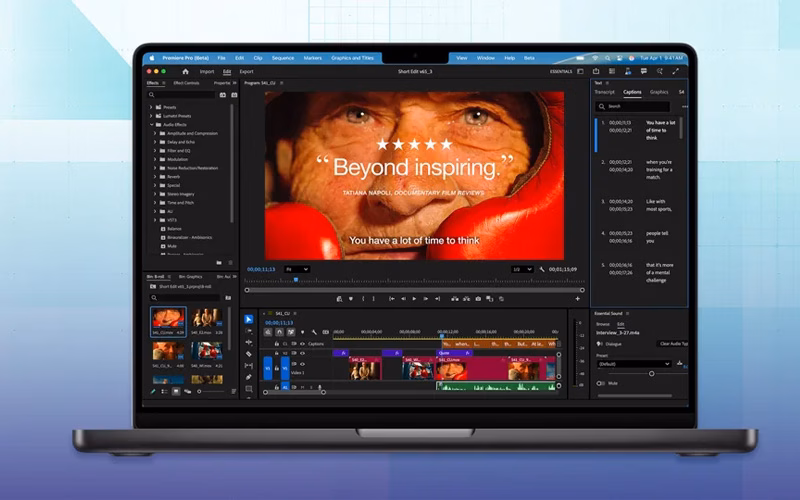Open the Preset dropdown in Essential Sound
The height and width of the screenshot is (500, 800).
[634, 364]
